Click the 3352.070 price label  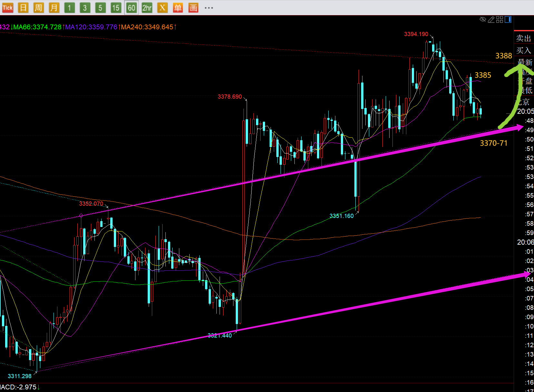click(91, 204)
